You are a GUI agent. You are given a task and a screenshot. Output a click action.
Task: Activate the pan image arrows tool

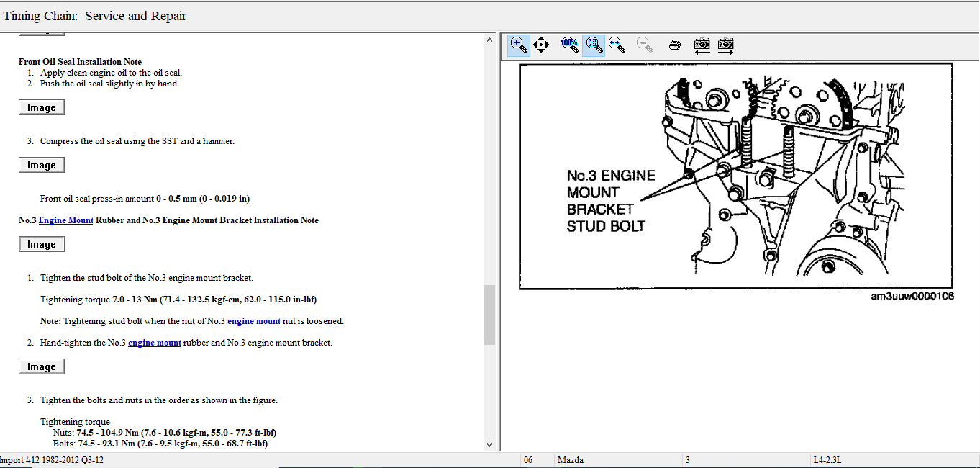click(542, 45)
